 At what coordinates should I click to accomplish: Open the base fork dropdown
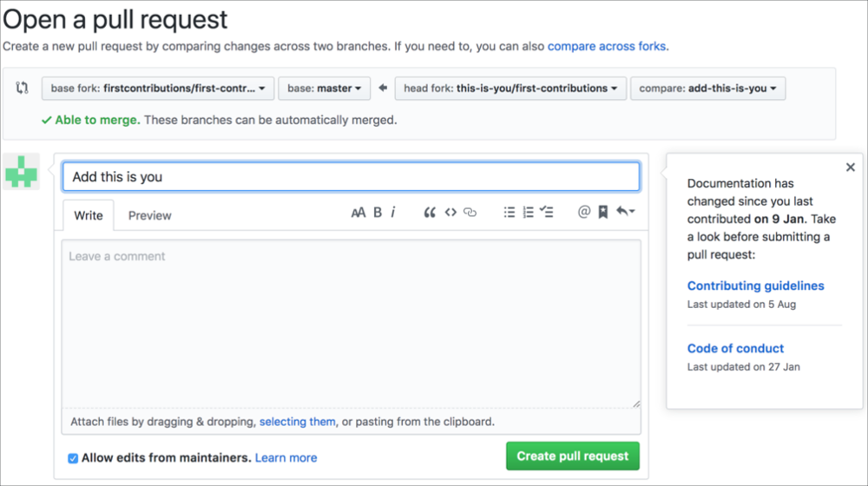(x=158, y=89)
